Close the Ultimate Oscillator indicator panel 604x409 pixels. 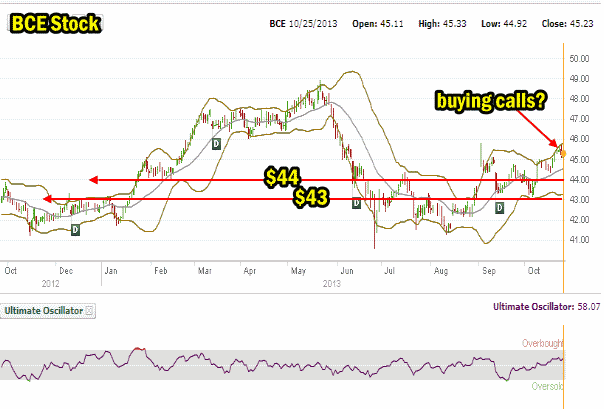click(x=89, y=310)
